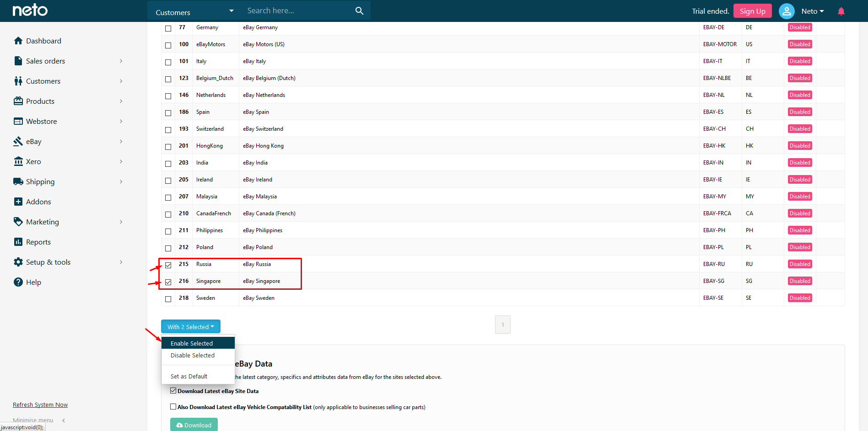This screenshot has height=431, width=868.
Task: Open the Reports menu item
Action: 38,242
